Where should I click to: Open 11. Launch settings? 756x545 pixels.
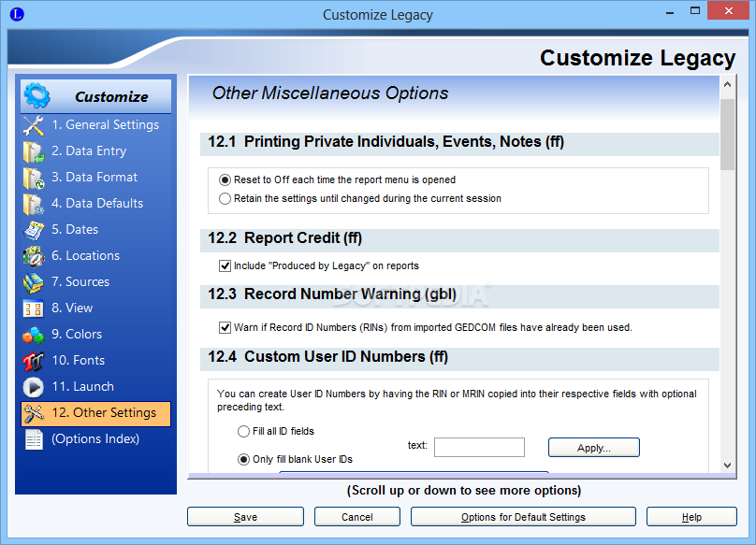point(83,386)
